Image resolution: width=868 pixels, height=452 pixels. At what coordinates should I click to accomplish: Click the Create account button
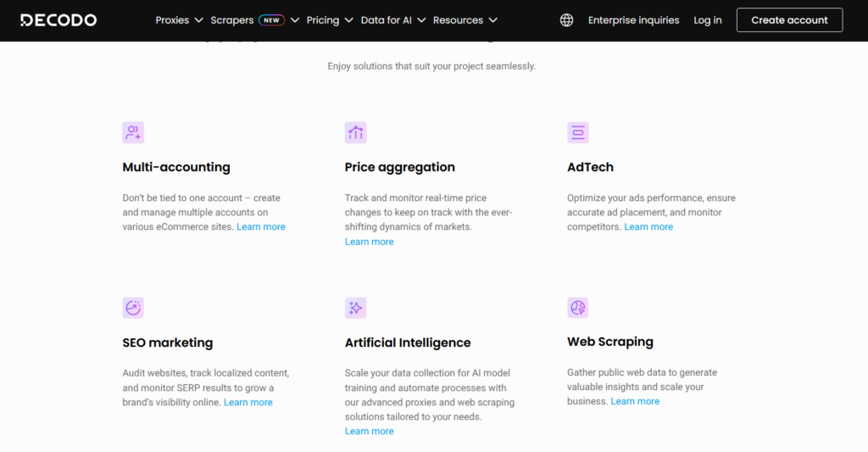point(789,20)
